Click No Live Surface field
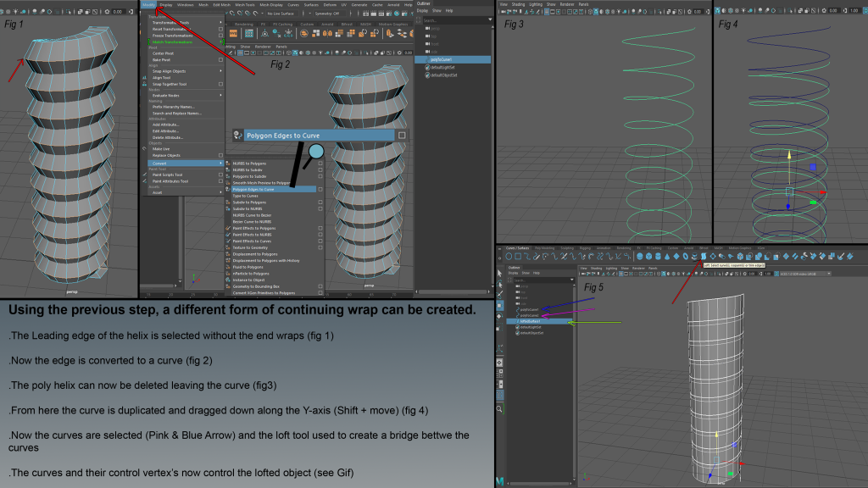The image size is (868, 488). point(283,13)
